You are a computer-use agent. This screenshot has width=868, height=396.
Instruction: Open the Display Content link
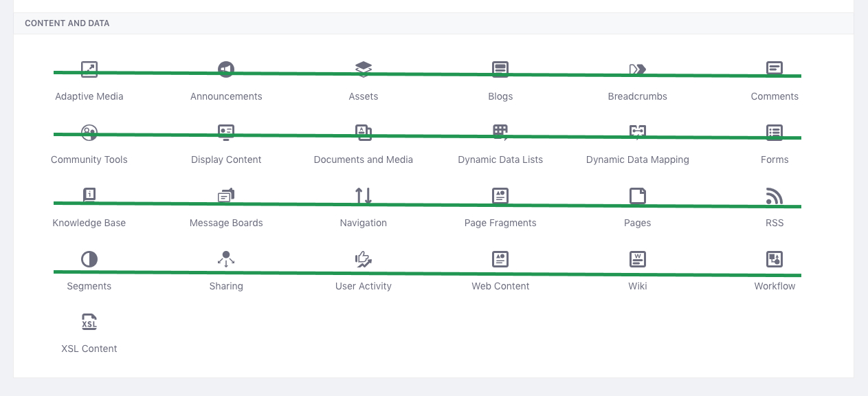coord(226,159)
